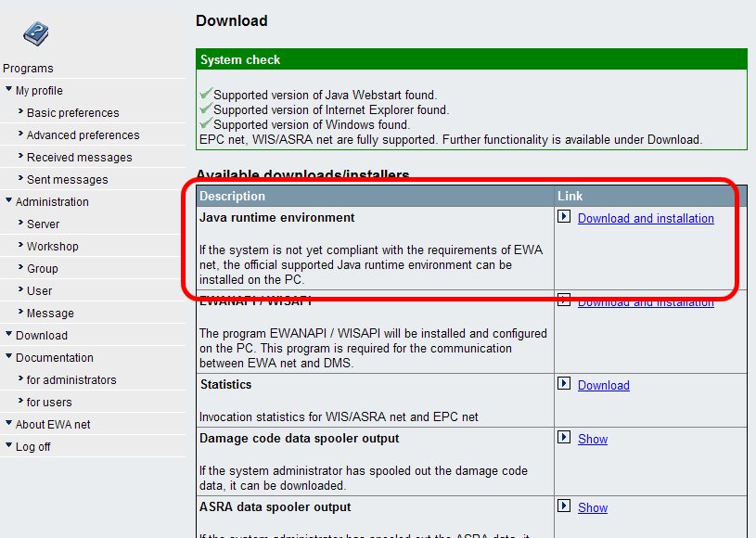Click the text 'Invocation statistics for WIS/ASRA net and EPC net'
The height and width of the screenshot is (538, 756).
[339, 416]
